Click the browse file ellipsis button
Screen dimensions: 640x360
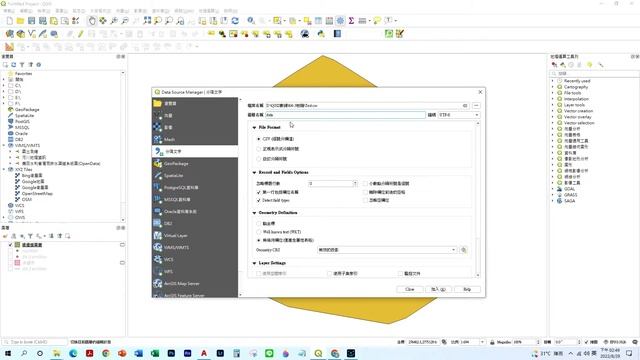(x=476, y=106)
